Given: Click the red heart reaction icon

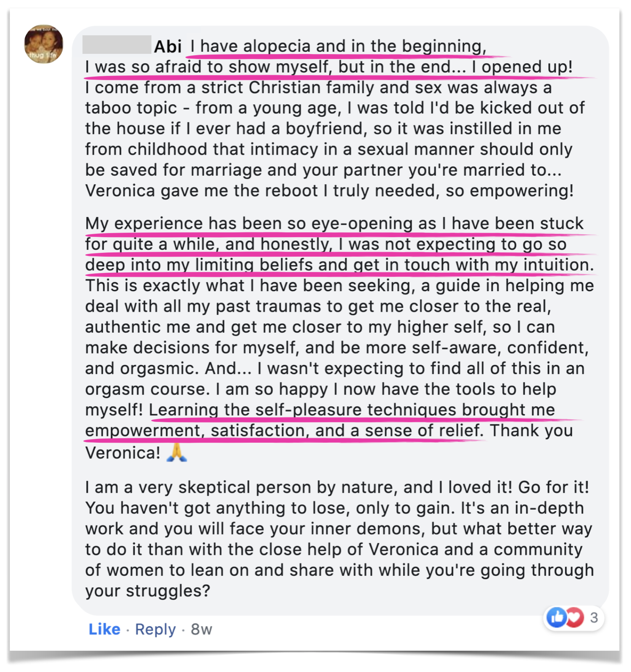Looking at the screenshot, I should click(575, 618).
